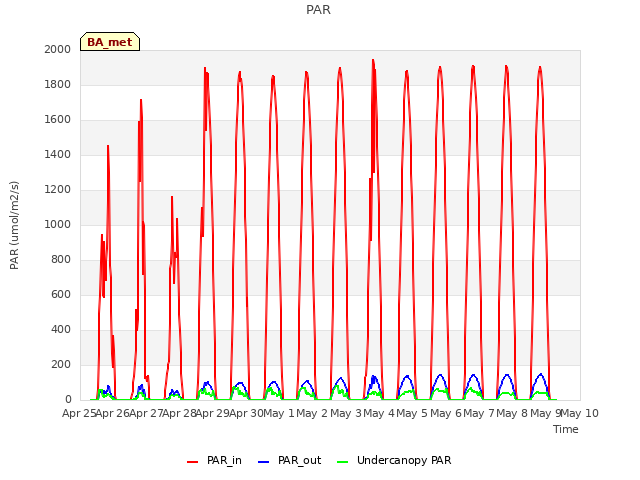Click the Time x-axis label

[566, 429]
